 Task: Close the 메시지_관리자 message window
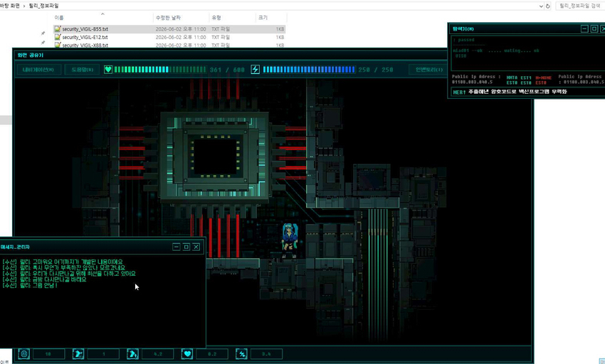[196, 247]
